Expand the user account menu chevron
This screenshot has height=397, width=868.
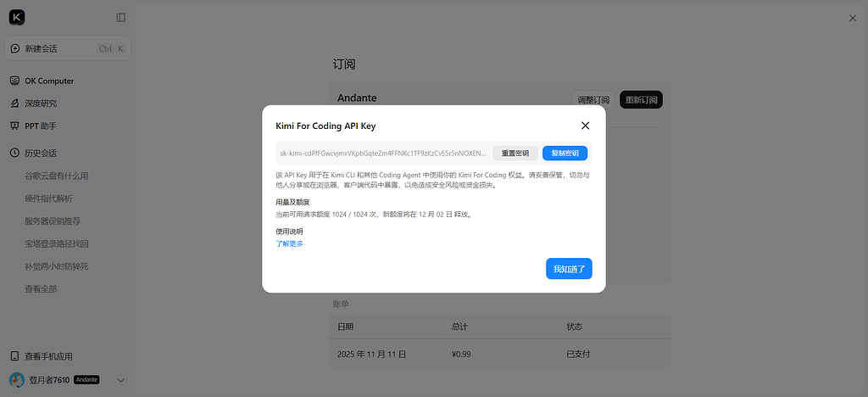click(120, 380)
